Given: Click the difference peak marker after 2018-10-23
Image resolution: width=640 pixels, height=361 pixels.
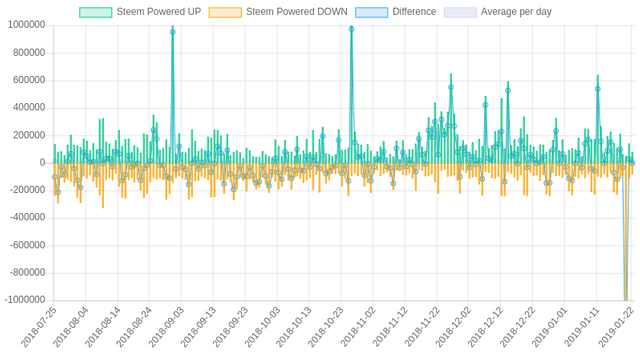Looking at the screenshot, I should (x=351, y=29).
